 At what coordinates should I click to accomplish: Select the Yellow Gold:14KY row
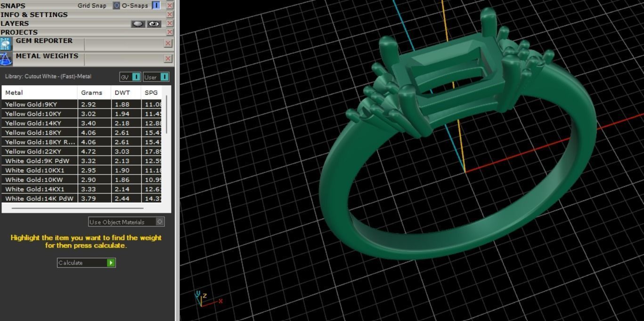82,123
